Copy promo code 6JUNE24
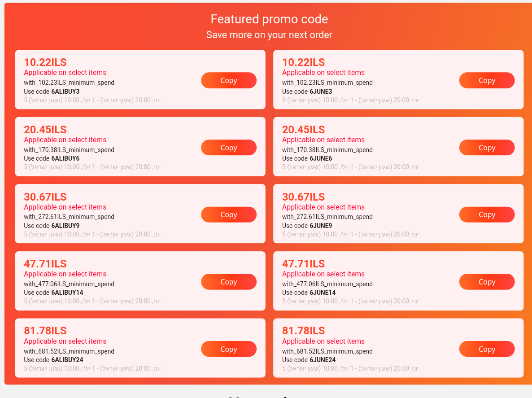 [x=487, y=349]
